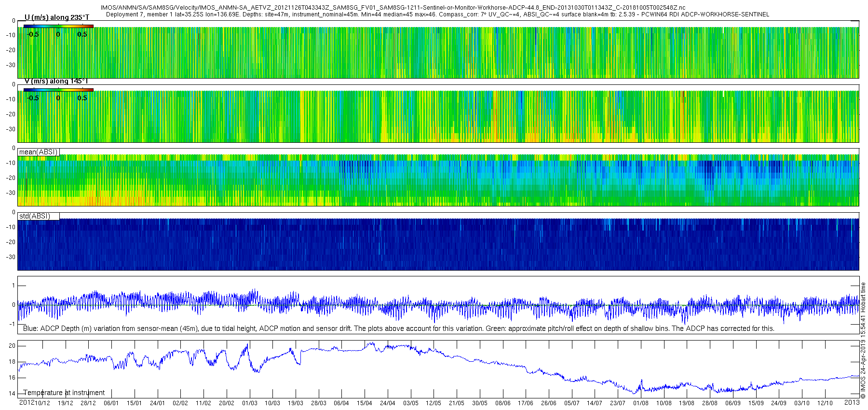Click the '14/07' date tick label
Image resolution: width=868 pixels, height=410 pixels.
pos(595,403)
